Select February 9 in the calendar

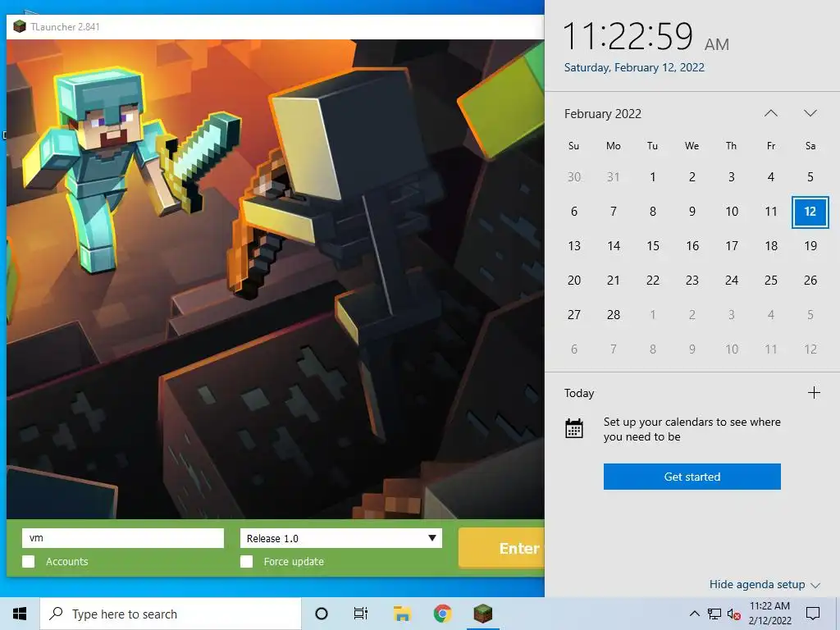(x=692, y=212)
